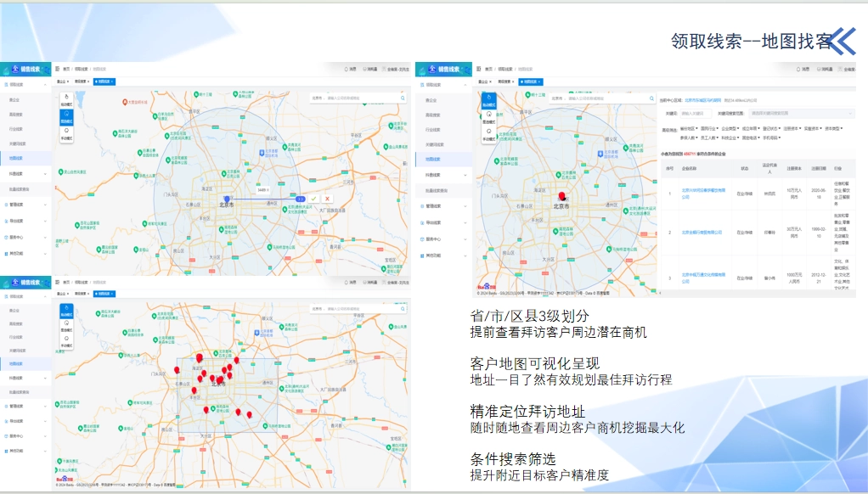Image resolution: width=868 pixels, height=494 pixels.
Task: Select highlighted 拖动模式 tool in results-table screenshot map
Action: tap(489, 100)
